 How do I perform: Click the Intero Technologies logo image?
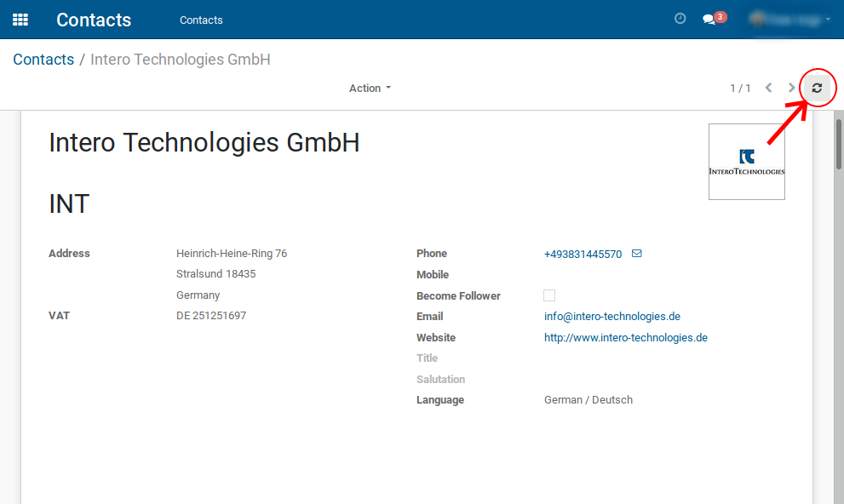747,162
